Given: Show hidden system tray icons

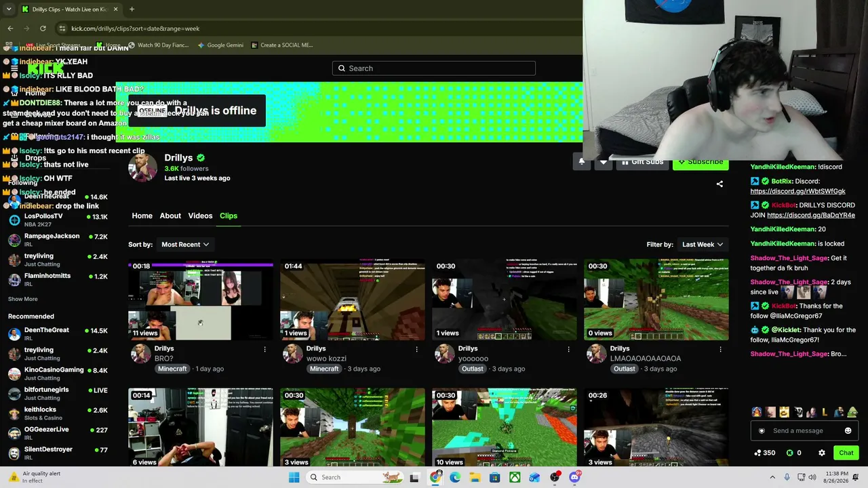Looking at the screenshot, I should pyautogui.click(x=772, y=477).
